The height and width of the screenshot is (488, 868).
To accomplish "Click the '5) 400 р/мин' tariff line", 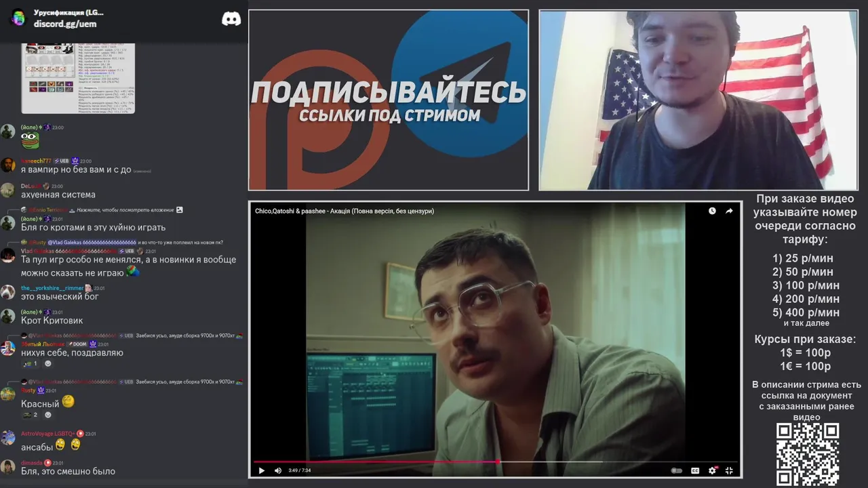I will tap(806, 312).
